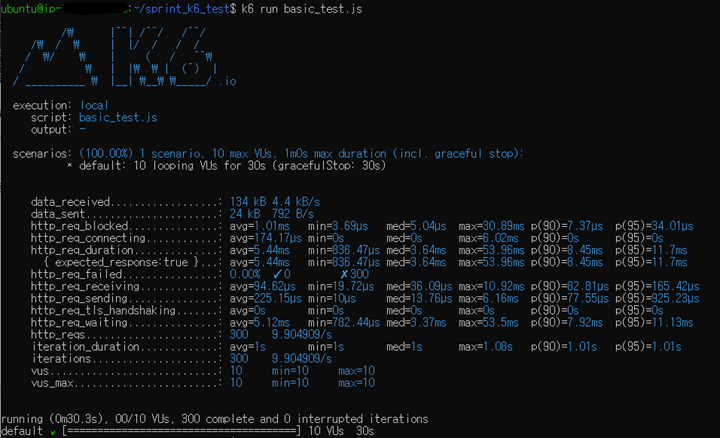Image resolution: width=720 pixels, height=438 pixels.
Task: Click the http_req_duration metric label
Action: point(82,250)
